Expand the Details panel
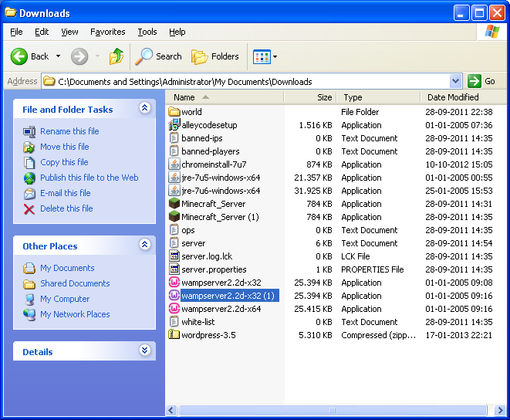This screenshot has width=510, height=420. tap(145, 350)
